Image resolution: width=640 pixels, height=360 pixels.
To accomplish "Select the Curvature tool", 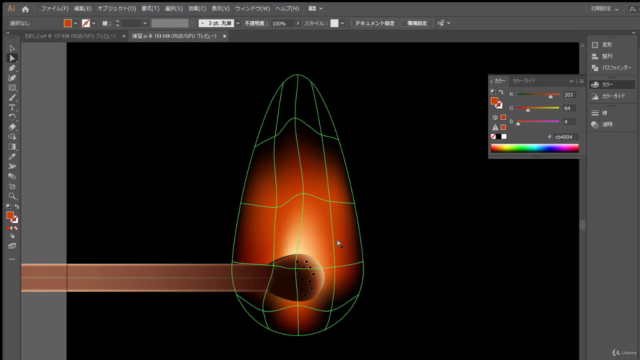I will point(12,78).
